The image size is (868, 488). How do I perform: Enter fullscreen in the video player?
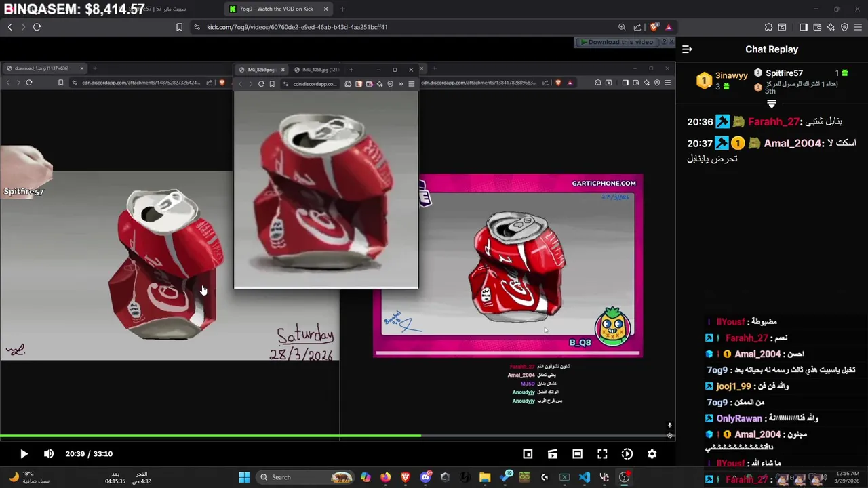(x=602, y=454)
